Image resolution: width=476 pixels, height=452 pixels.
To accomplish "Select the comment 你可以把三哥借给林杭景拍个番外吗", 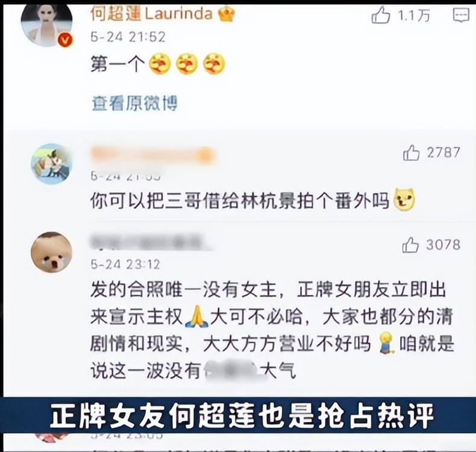I will pyautogui.click(x=252, y=200).
